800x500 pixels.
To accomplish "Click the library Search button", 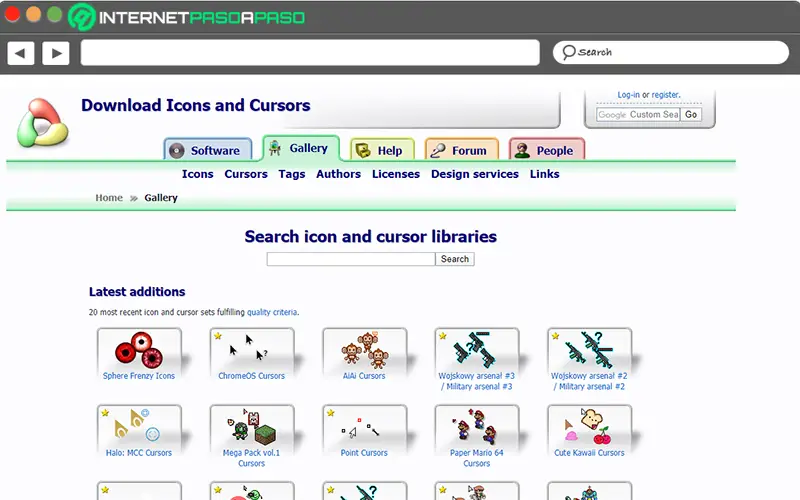I will pos(455,259).
